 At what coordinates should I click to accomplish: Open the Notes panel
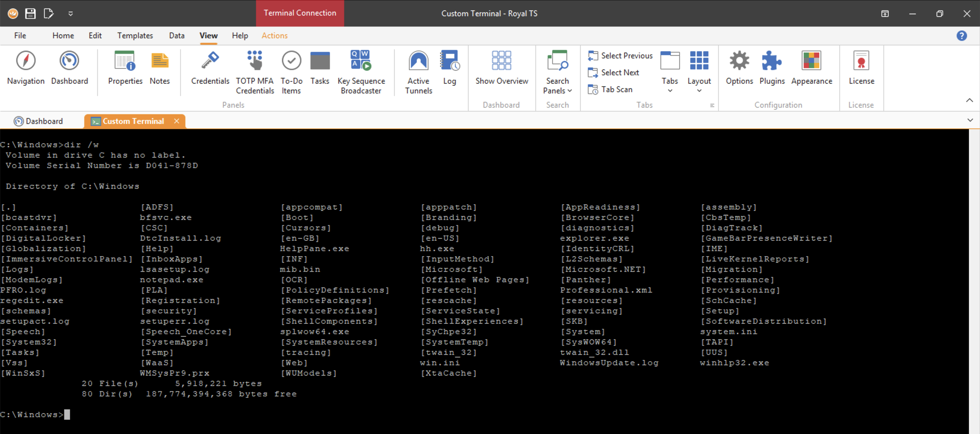coord(160,68)
